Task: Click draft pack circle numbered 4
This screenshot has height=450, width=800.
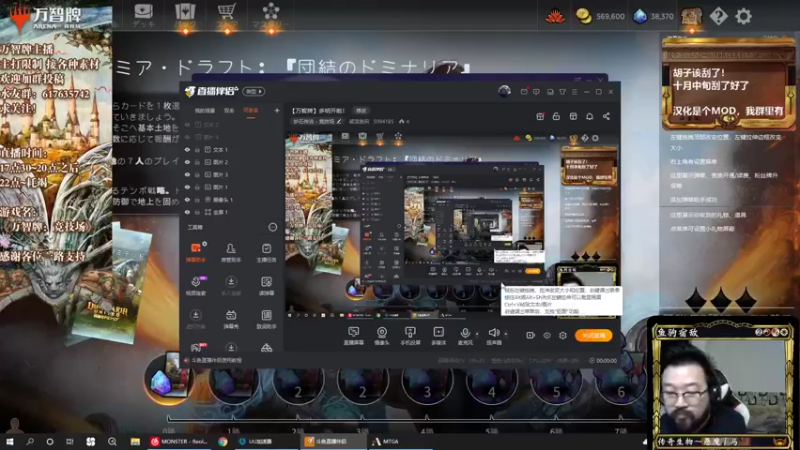Action: (x=491, y=382)
